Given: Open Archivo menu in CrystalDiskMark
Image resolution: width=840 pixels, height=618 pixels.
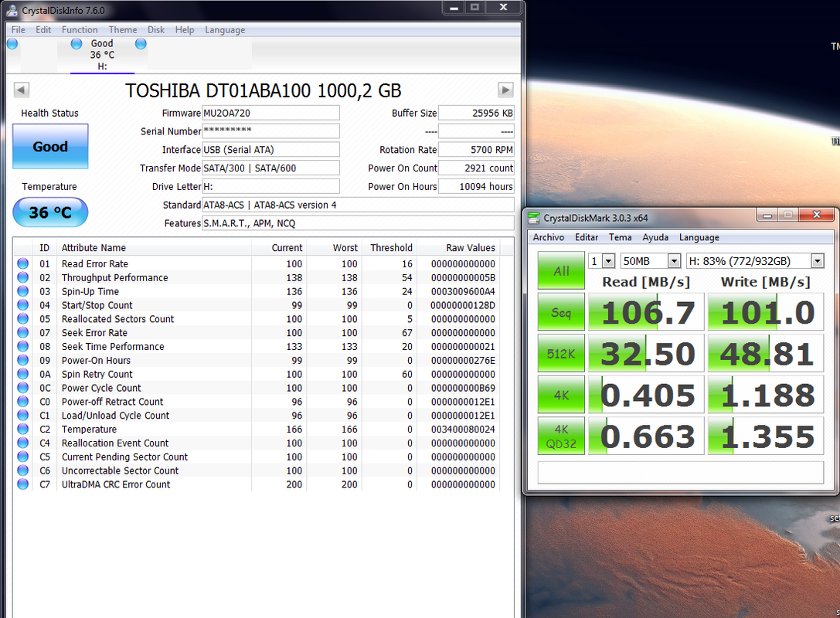Looking at the screenshot, I should coord(548,237).
